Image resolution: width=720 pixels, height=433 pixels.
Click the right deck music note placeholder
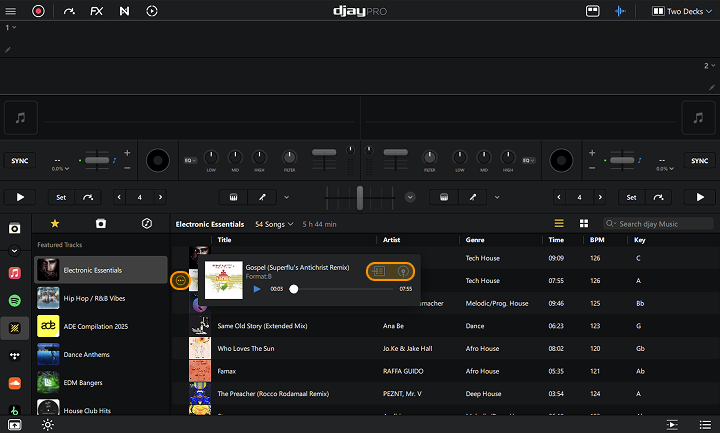pos(698,118)
